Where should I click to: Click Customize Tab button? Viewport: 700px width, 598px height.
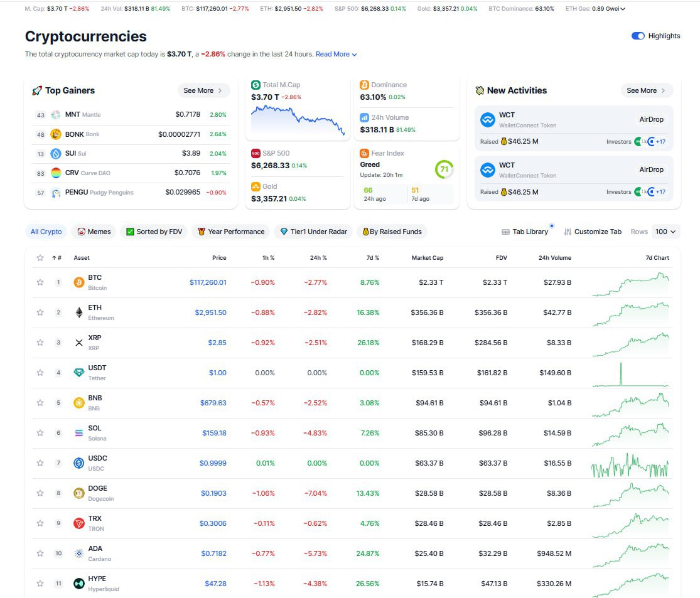click(593, 232)
